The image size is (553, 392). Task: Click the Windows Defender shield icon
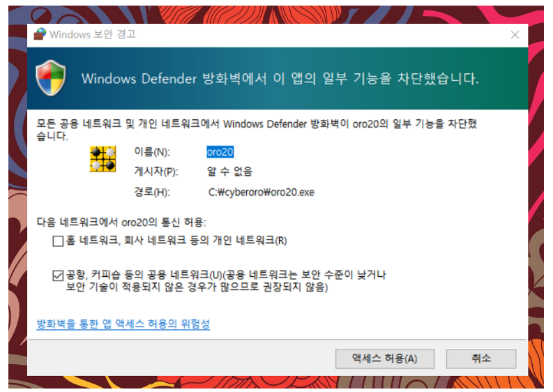pyautogui.click(x=51, y=77)
